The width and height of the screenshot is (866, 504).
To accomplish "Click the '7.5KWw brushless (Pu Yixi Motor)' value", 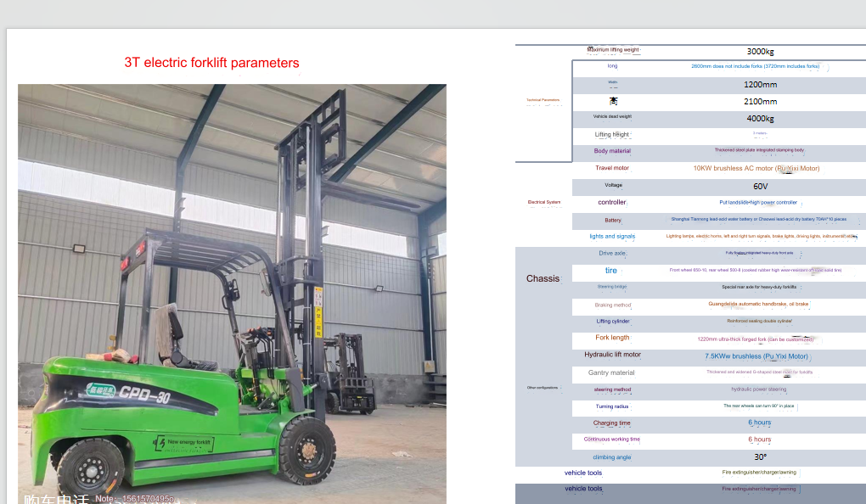I will pos(756,356).
